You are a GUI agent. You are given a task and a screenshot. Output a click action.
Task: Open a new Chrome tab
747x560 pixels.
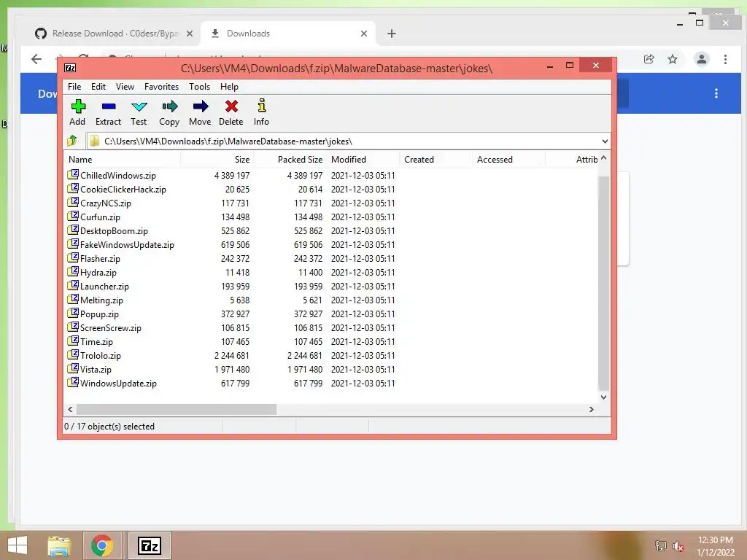point(392,34)
